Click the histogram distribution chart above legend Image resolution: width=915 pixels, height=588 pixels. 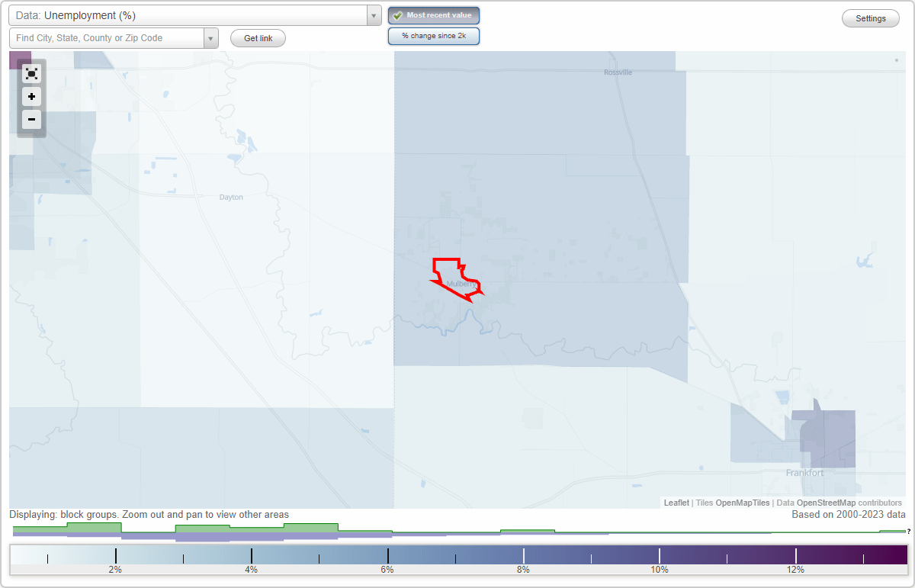click(x=458, y=532)
